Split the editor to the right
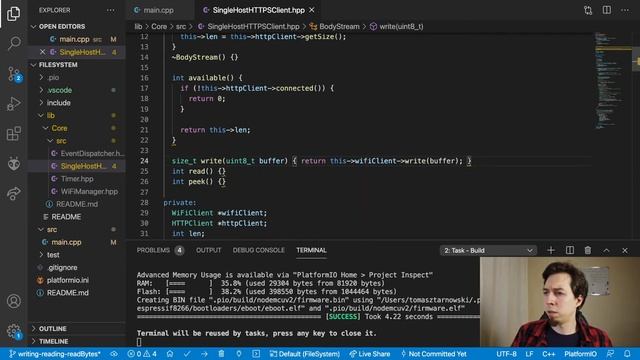 pos(607,10)
